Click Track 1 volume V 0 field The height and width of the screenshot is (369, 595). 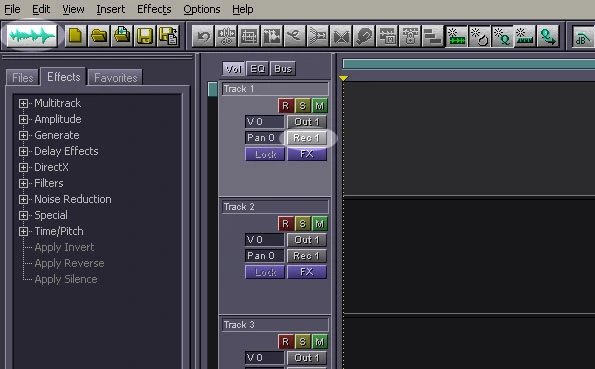[264, 122]
